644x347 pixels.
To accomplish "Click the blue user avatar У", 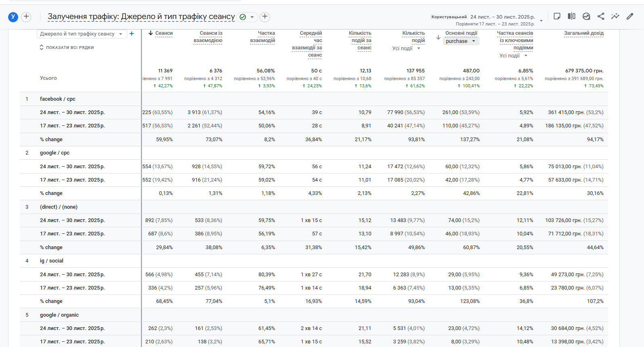I will coord(13,17).
